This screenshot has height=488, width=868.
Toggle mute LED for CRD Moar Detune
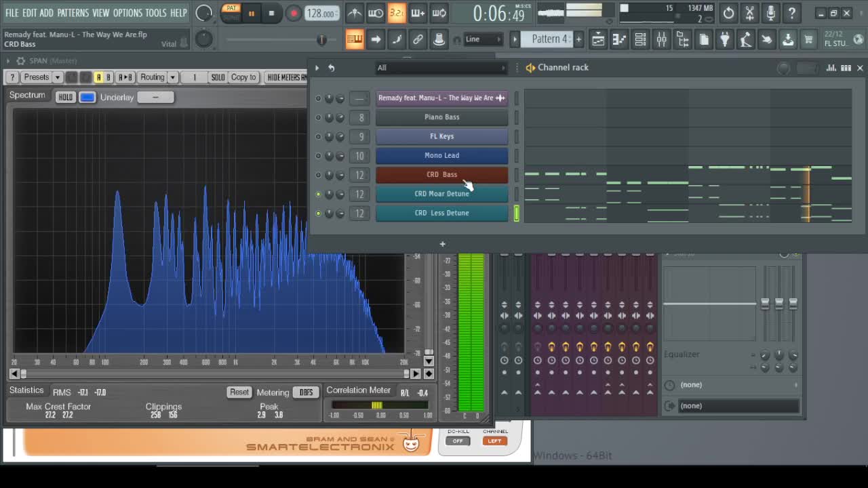tap(318, 194)
